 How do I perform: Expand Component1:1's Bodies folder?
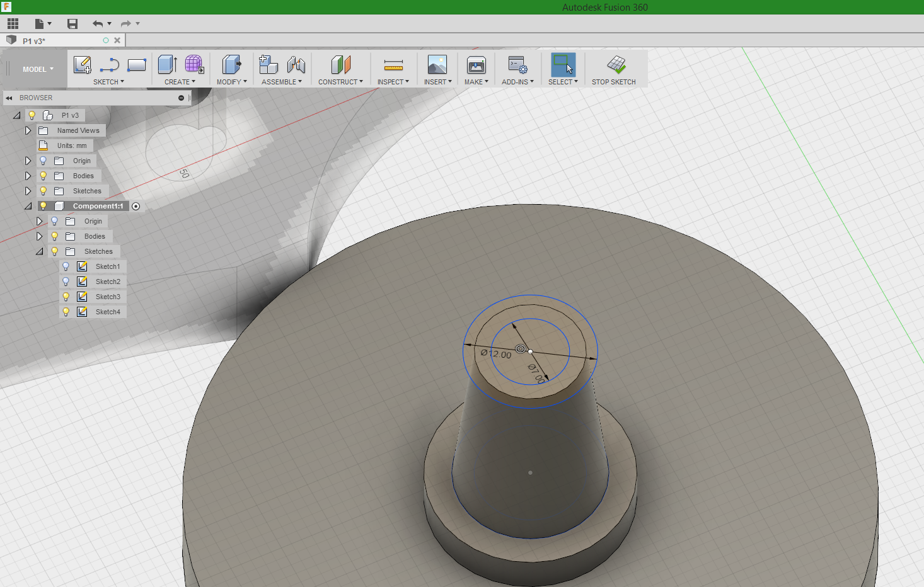pyautogui.click(x=39, y=236)
